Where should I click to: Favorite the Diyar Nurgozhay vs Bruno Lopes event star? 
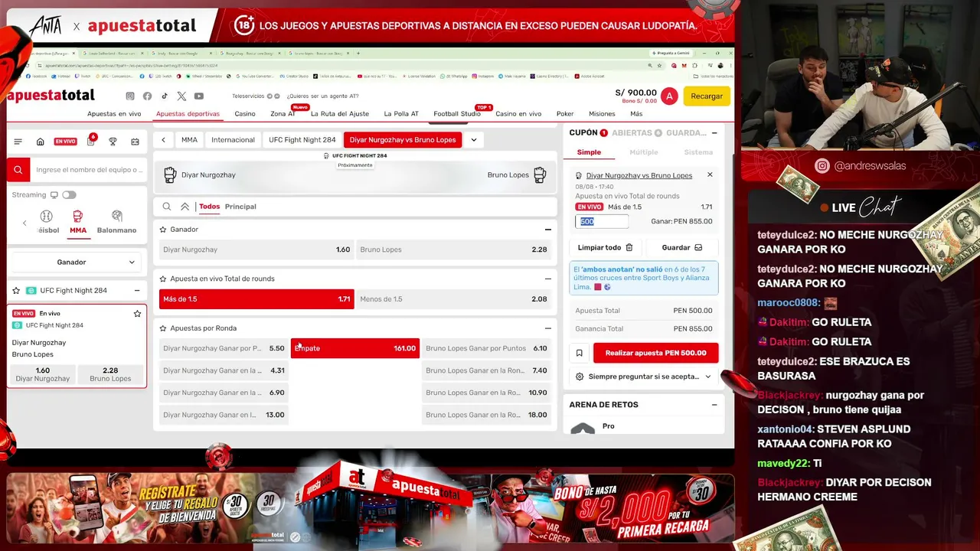[138, 314]
